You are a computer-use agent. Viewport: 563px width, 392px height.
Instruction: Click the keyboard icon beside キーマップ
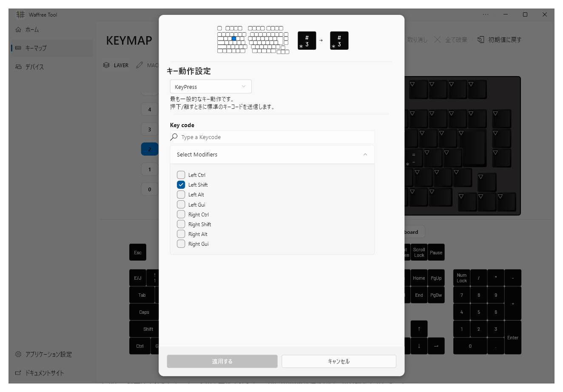(18, 48)
